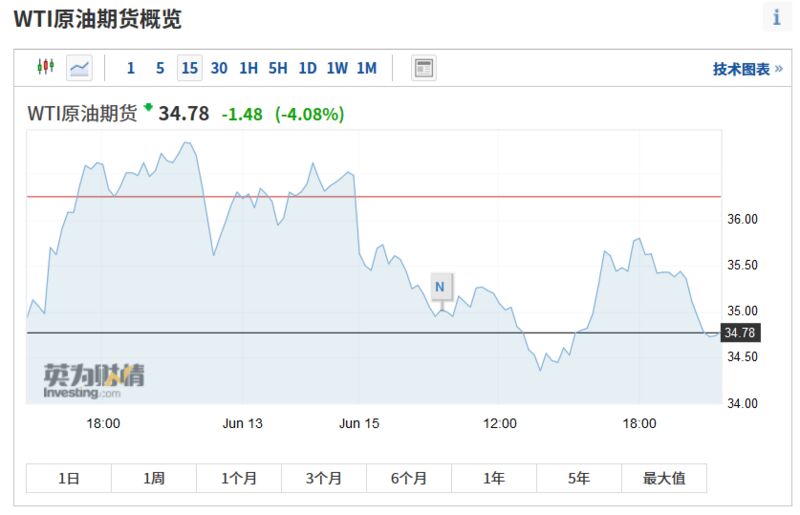Select the area line chart icon
This screenshot has width=800, height=515.
pyautogui.click(x=79, y=68)
